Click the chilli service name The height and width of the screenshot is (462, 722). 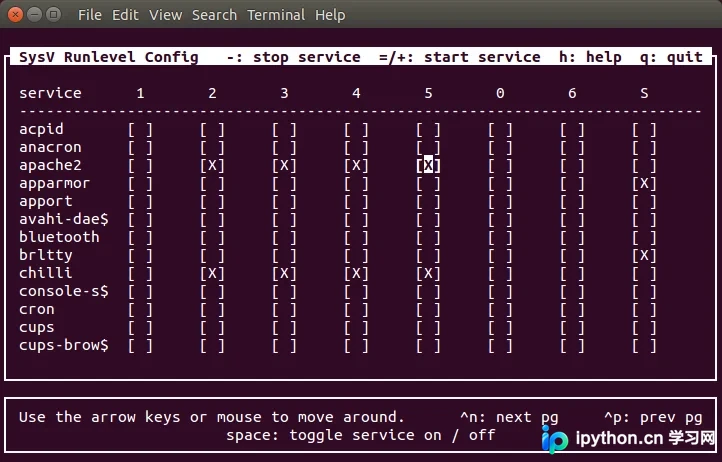(46, 273)
